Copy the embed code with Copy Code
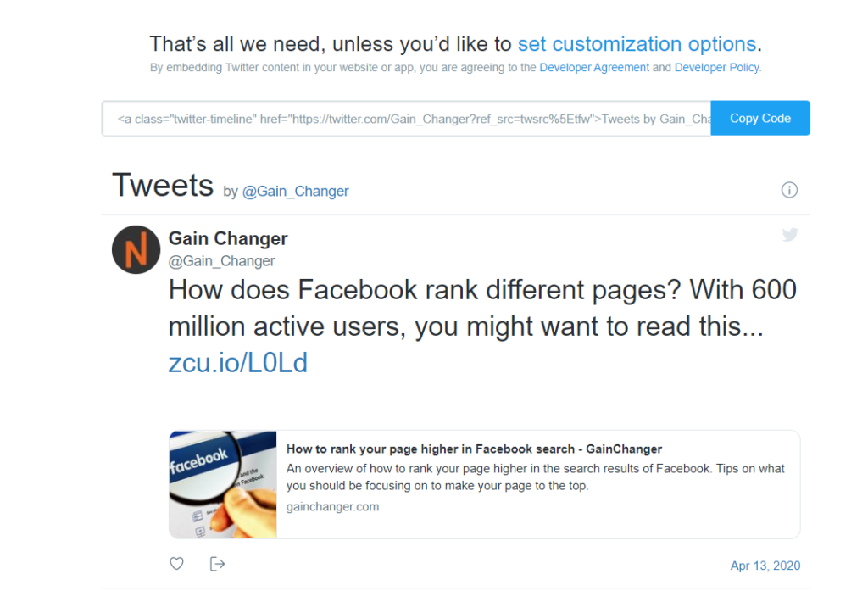Screen dimensions: 868x591 [x=760, y=118]
